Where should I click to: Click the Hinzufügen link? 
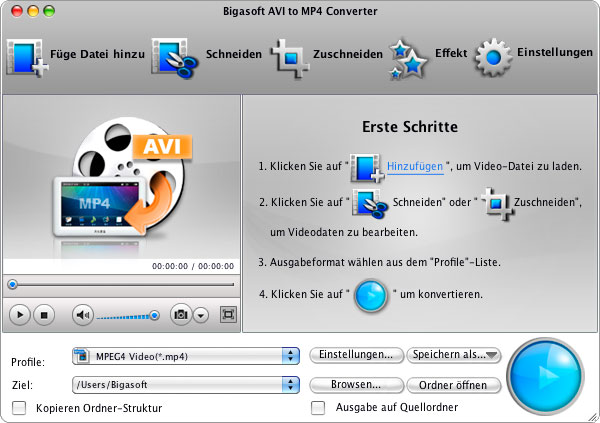click(x=415, y=167)
